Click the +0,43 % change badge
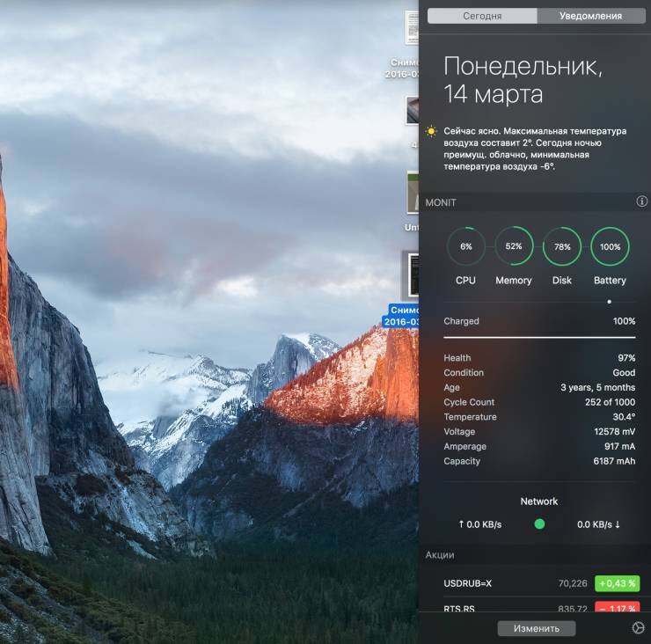 click(x=617, y=583)
